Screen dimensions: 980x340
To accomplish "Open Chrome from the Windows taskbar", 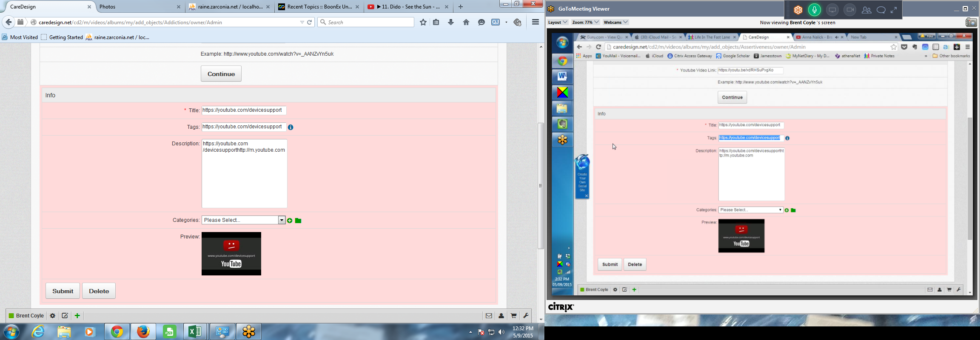I will (117, 332).
